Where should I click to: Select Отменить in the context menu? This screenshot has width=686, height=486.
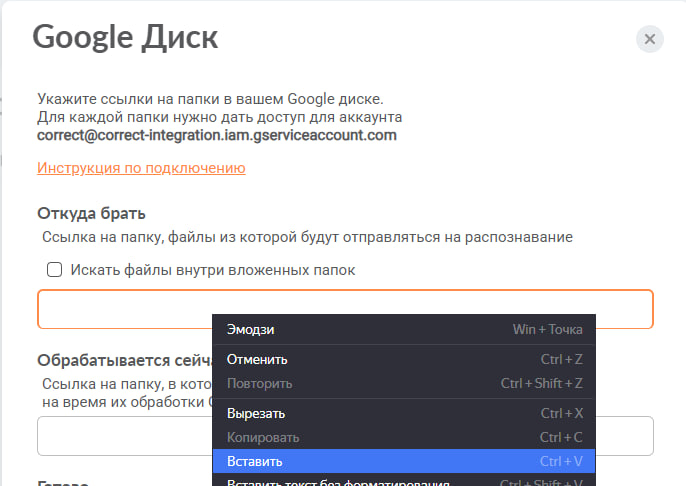404,360
